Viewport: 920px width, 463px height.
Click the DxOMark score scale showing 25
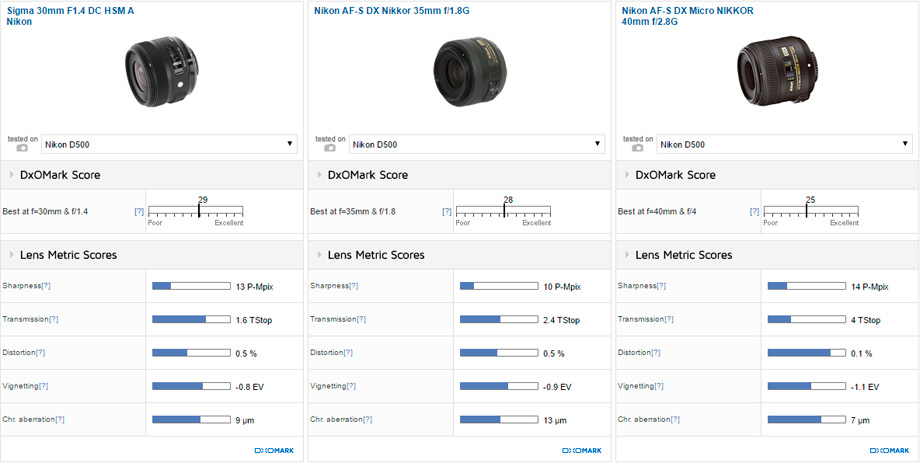tap(811, 211)
